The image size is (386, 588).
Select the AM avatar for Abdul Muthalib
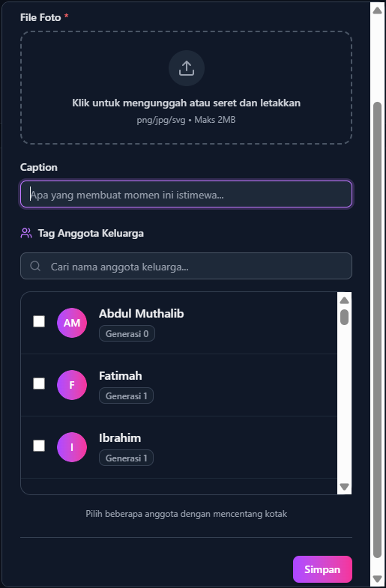coord(72,323)
